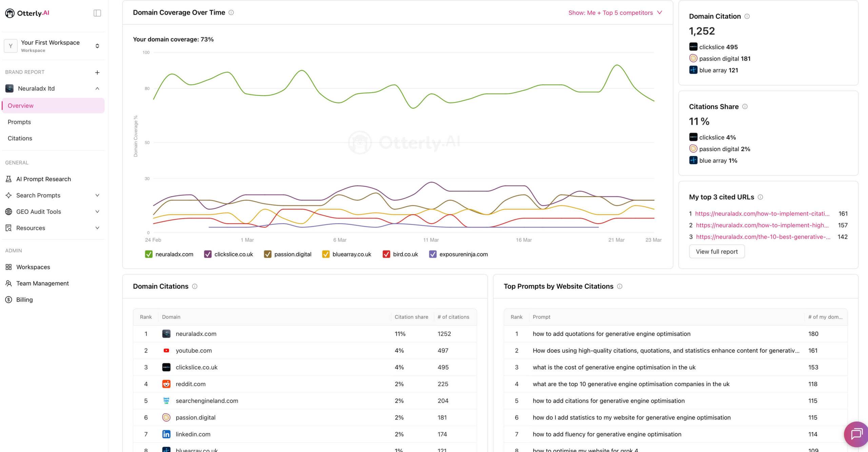Open the chat support bubble
Viewport: 868px width, 452px height.
pyautogui.click(x=856, y=433)
